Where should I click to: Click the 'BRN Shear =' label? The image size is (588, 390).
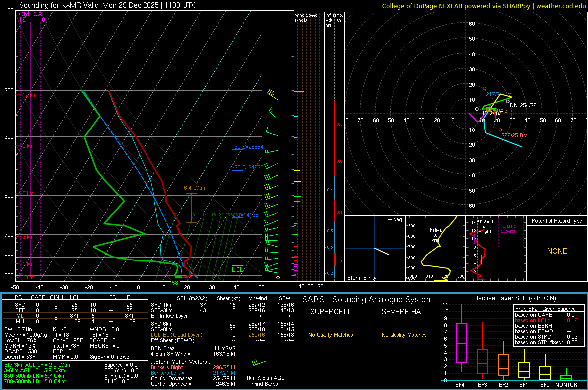coord(166,348)
